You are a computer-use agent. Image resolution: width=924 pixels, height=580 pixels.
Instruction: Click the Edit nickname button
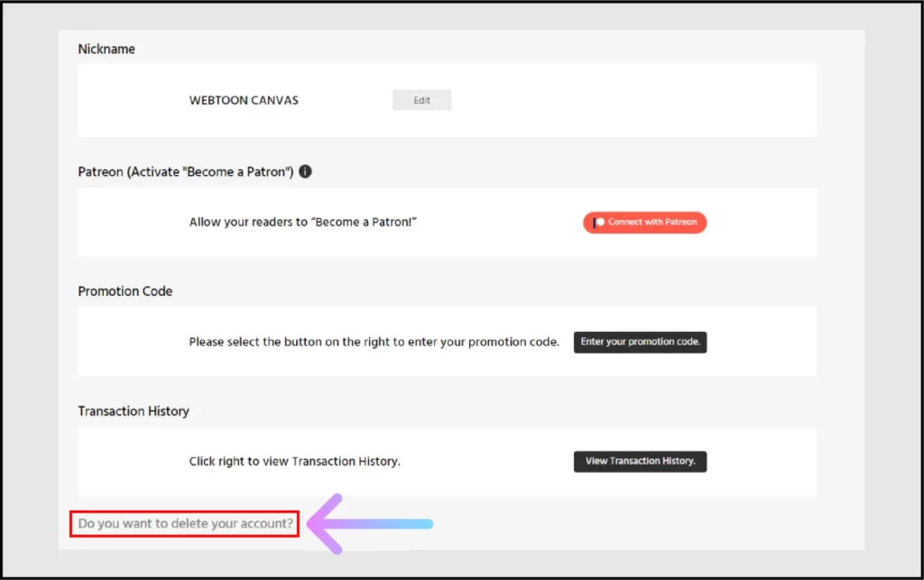(422, 100)
